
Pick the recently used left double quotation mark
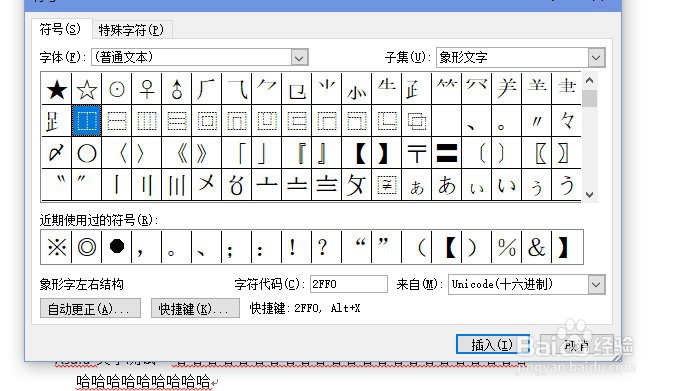(x=357, y=247)
